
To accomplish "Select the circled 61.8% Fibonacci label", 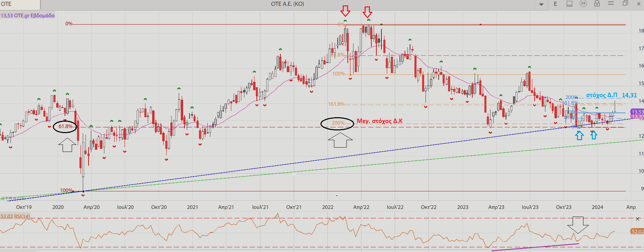I will [65, 126].
